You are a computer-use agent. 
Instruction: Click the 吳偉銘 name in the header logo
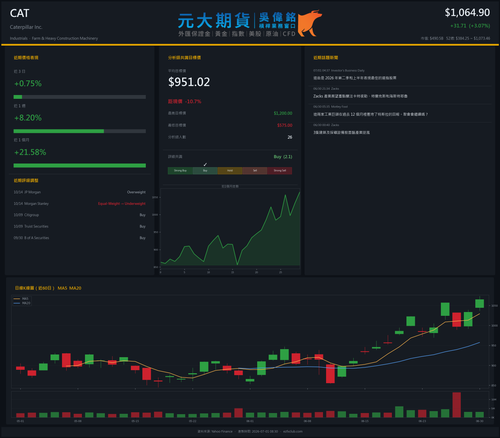[277, 17]
